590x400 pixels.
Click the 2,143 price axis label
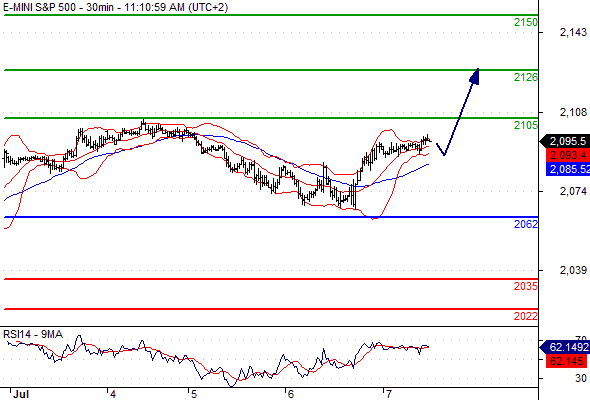pos(573,32)
